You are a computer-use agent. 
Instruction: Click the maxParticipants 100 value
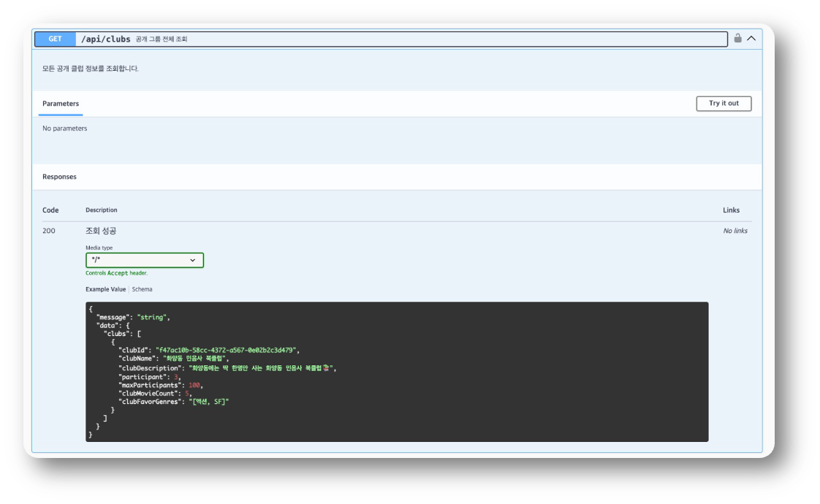[x=194, y=386]
